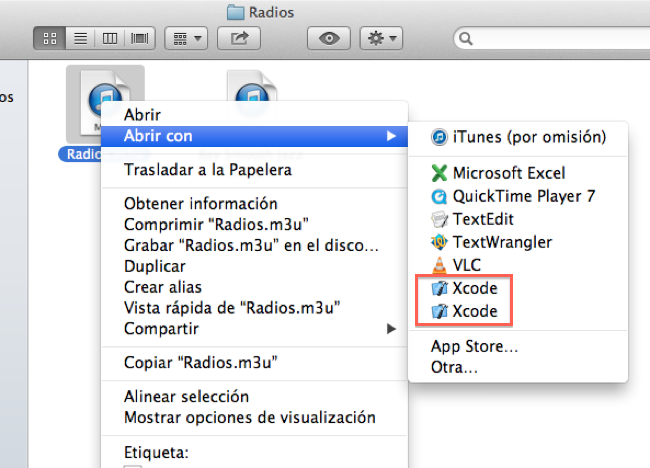Open file with TextWrangler
650x468 pixels.
point(518,242)
